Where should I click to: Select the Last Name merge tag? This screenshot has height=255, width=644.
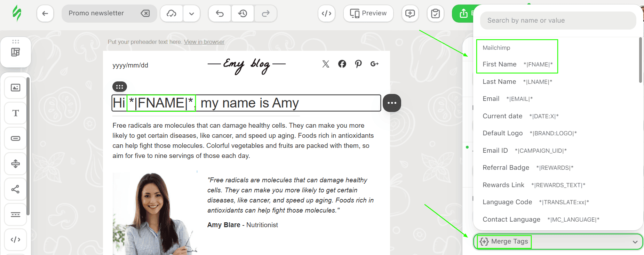click(517, 82)
